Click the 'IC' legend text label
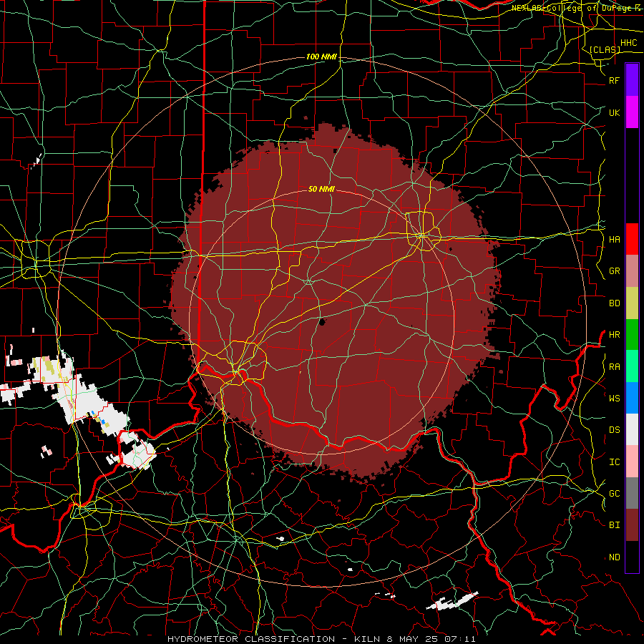This screenshot has height=644, width=644. coord(614,462)
